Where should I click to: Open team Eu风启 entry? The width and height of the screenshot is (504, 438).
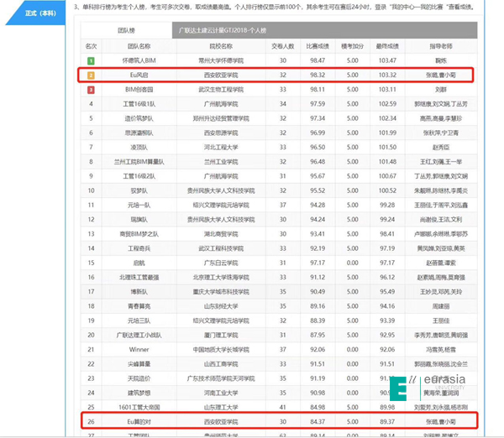[139, 75]
